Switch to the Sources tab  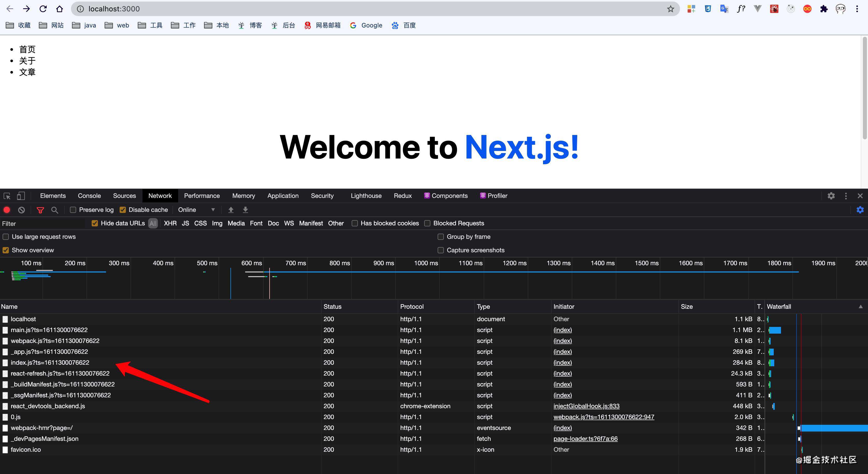point(124,196)
